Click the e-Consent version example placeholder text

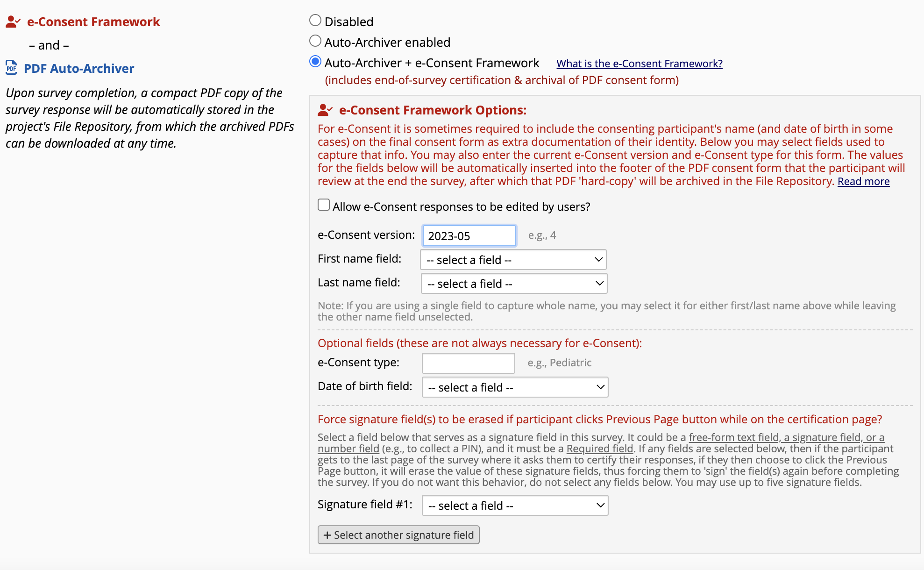[x=541, y=235]
